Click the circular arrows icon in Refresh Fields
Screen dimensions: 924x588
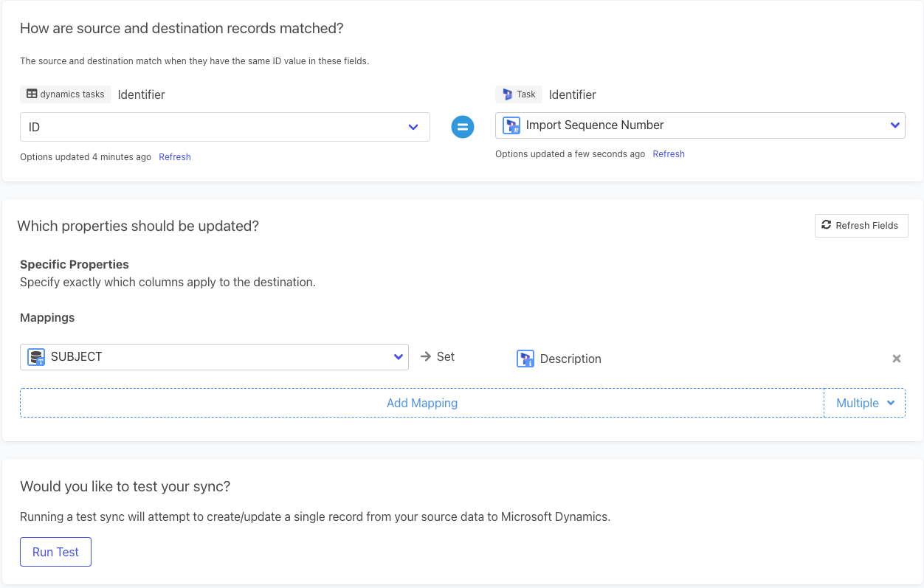click(x=827, y=226)
